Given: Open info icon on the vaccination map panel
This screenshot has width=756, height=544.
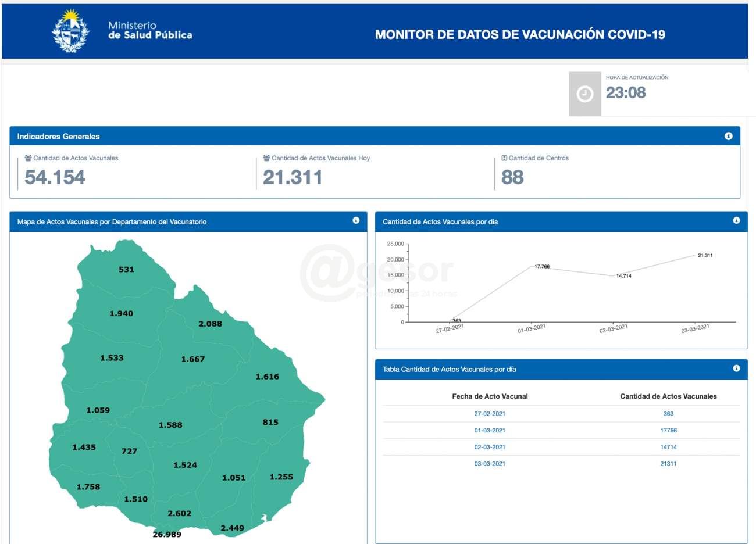Looking at the screenshot, I should pyautogui.click(x=356, y=221).
